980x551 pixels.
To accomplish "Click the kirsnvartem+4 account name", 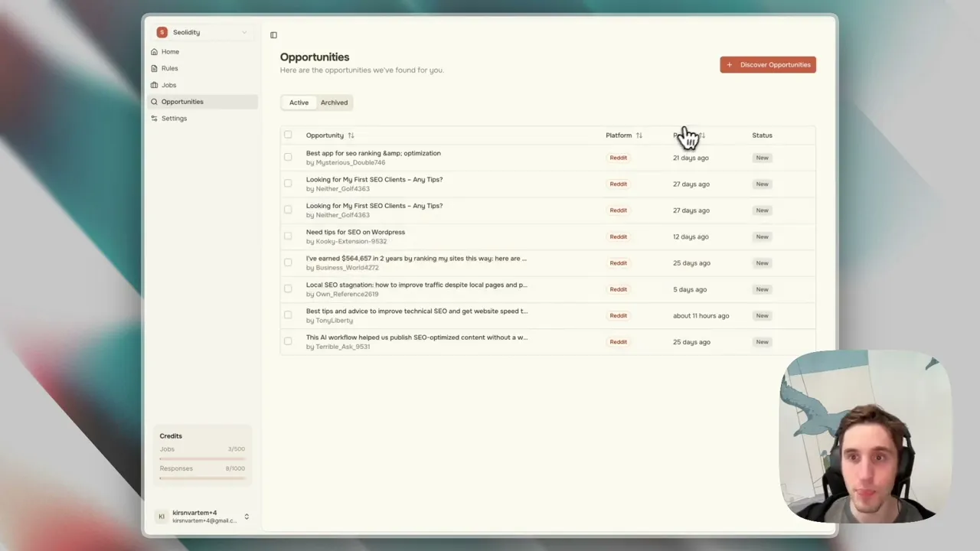I will (x=194, y=513).
